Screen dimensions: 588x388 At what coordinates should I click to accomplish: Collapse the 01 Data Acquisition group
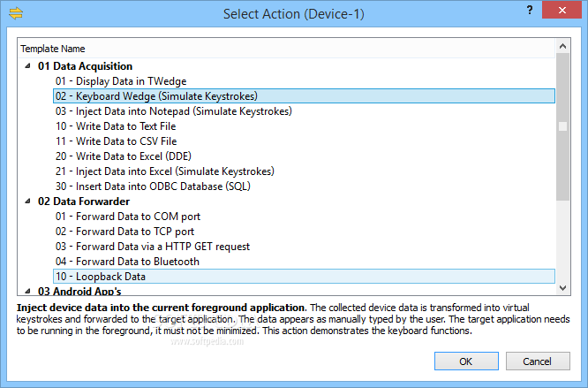(x=26, y=66)
